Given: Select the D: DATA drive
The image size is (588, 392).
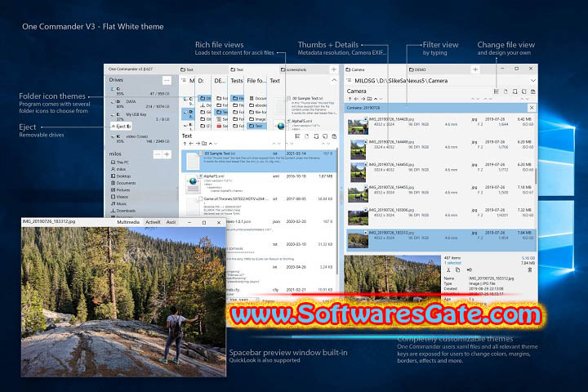Looking at the screenshot, I should click(140, 104).
